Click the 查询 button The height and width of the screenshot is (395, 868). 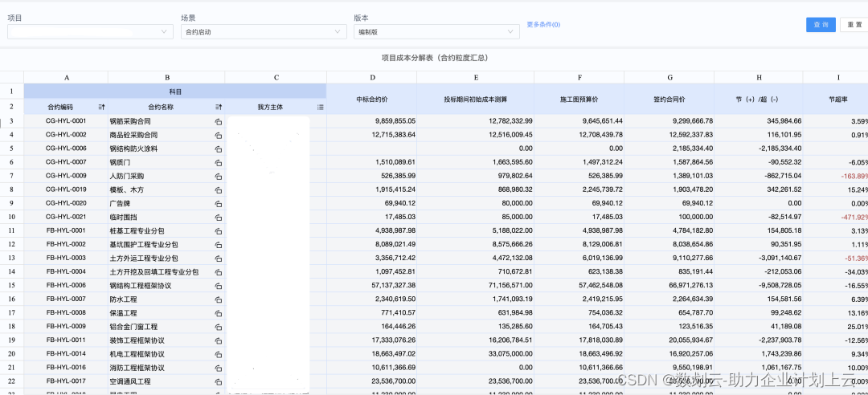pyautogui.click(x=821, y=25)
